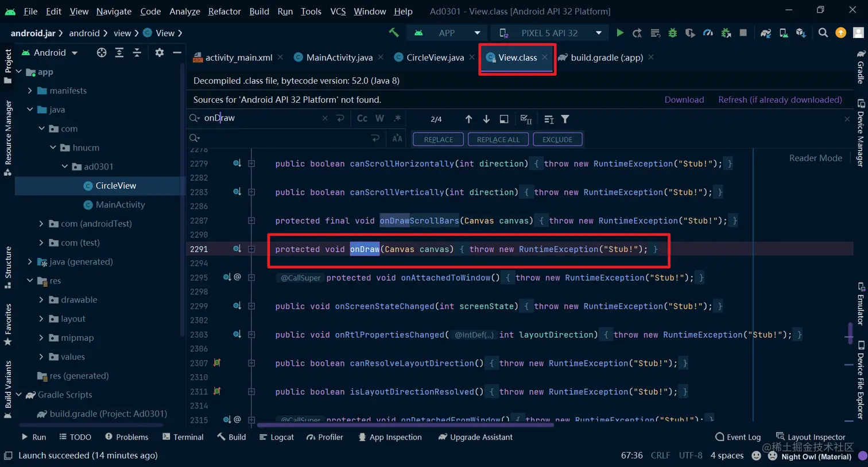Toggle Regex search option

click(397, 118)
